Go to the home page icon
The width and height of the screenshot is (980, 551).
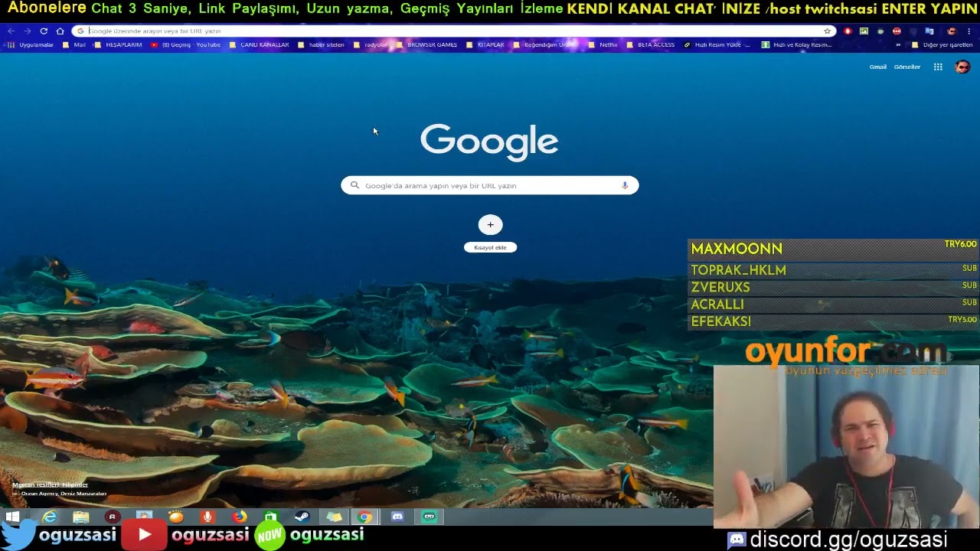[60, 31]
